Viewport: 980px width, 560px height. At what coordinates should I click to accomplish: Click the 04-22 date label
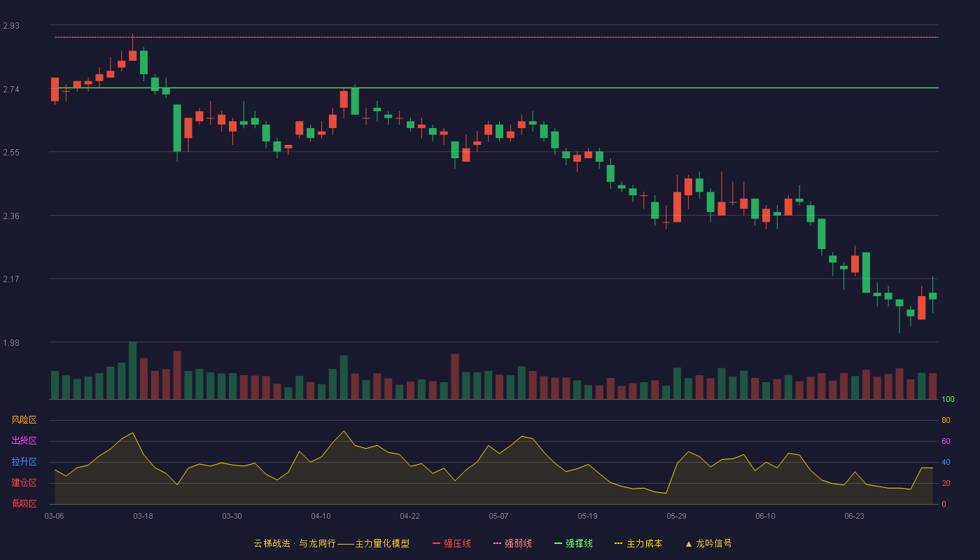[409, 516]
